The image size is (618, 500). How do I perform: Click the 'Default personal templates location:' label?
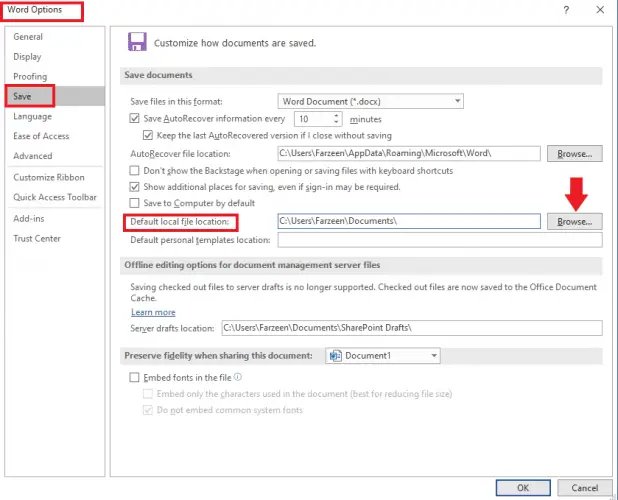click(x=200, y=240)
